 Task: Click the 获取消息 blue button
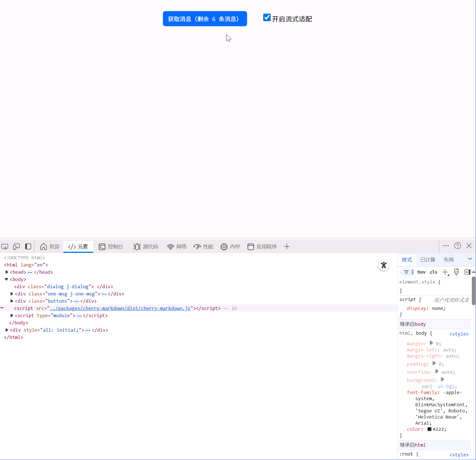(x=205, y=19)
